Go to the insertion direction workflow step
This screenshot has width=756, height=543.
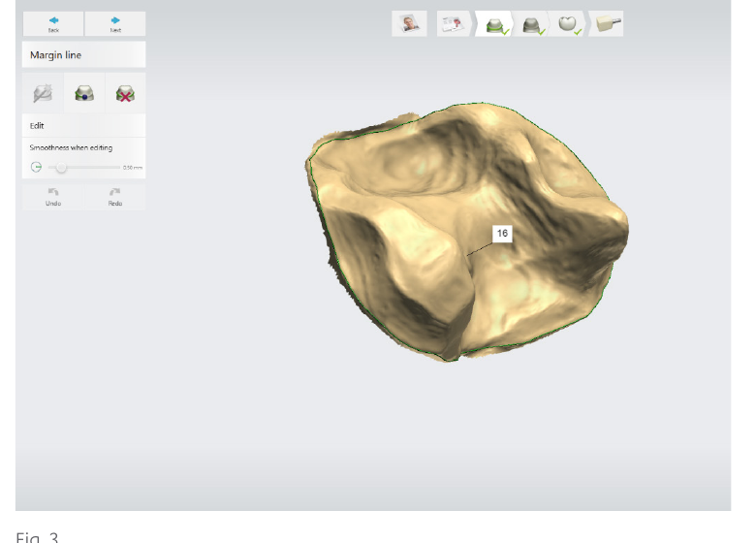(531, 24)
